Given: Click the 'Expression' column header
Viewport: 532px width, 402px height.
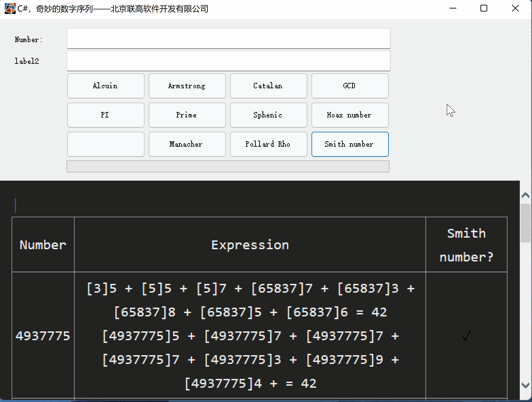Looking at the screenshot, I should 250,245.
